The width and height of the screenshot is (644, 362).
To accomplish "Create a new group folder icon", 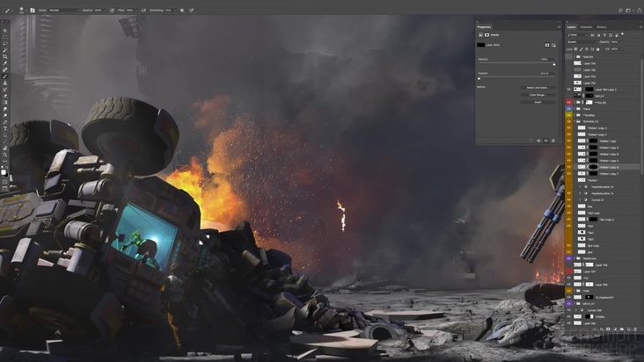I will pyautogui.click(x=622, y=329).
